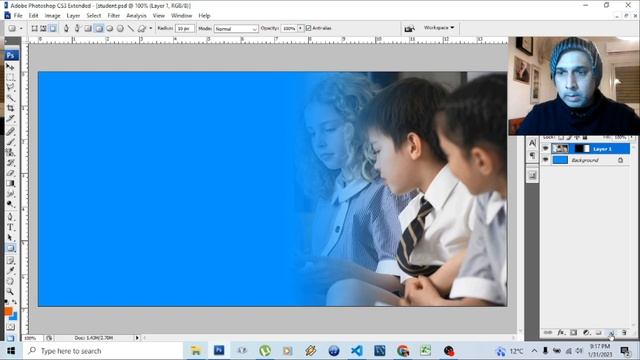The image size is (640, 360).
Task: Select the Eraser tool
Action: pyautogui.click(x=10, y=173)
